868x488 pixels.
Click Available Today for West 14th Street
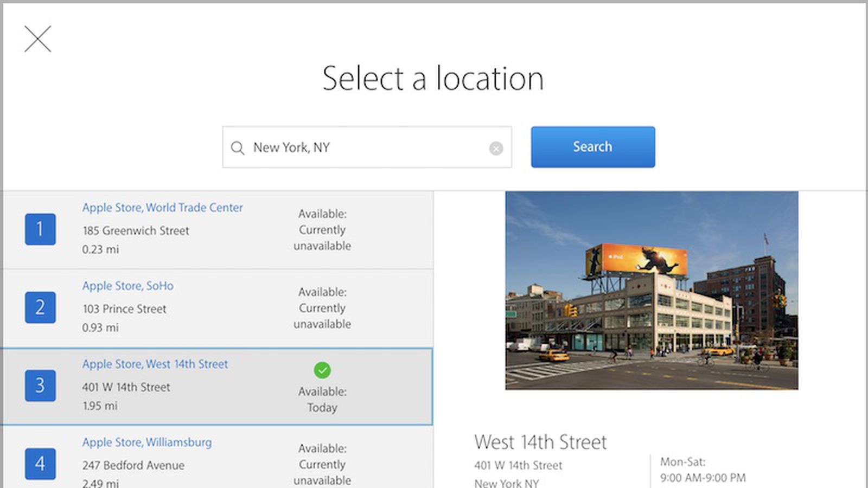pos(322,400)
